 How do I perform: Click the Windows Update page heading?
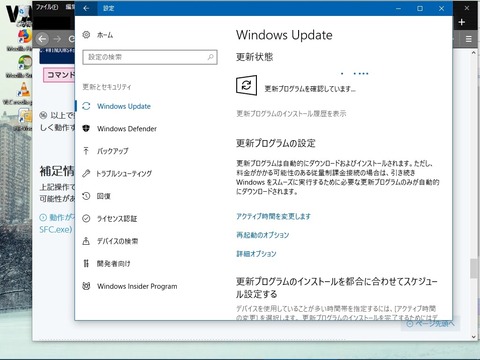pyautogui.click(x=284, y=35)
